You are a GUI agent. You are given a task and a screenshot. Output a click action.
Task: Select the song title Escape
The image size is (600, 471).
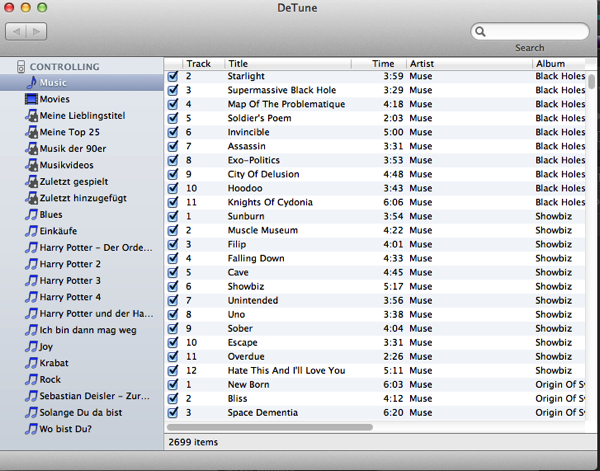coord(243,342)
